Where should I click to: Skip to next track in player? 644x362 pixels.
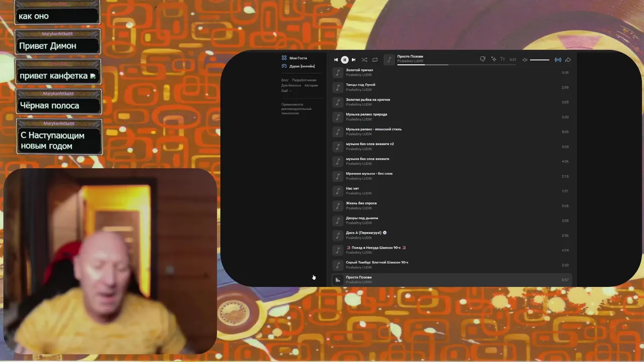point(353,60)
